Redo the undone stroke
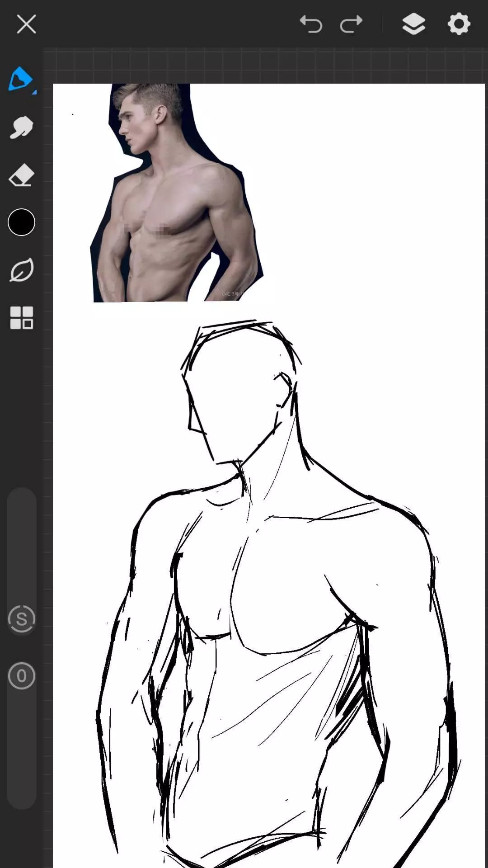This screenshot has height=868, width=488. tap(351, 24)
